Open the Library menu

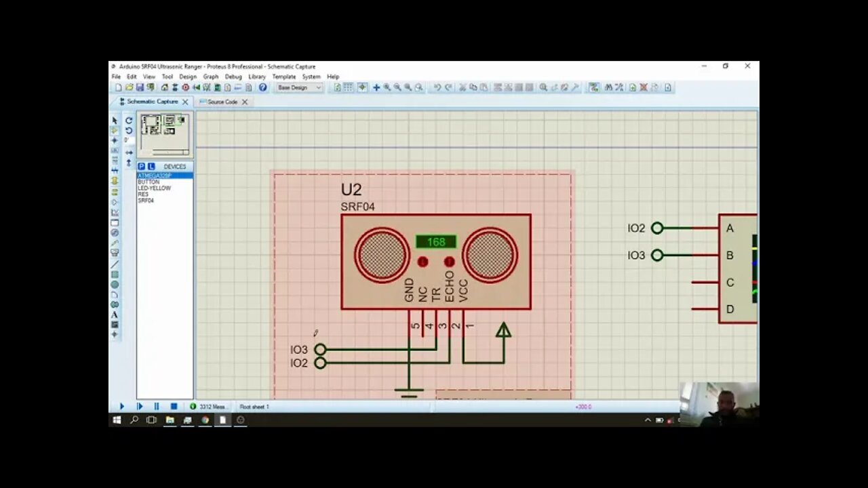click(x=257, y=77)
